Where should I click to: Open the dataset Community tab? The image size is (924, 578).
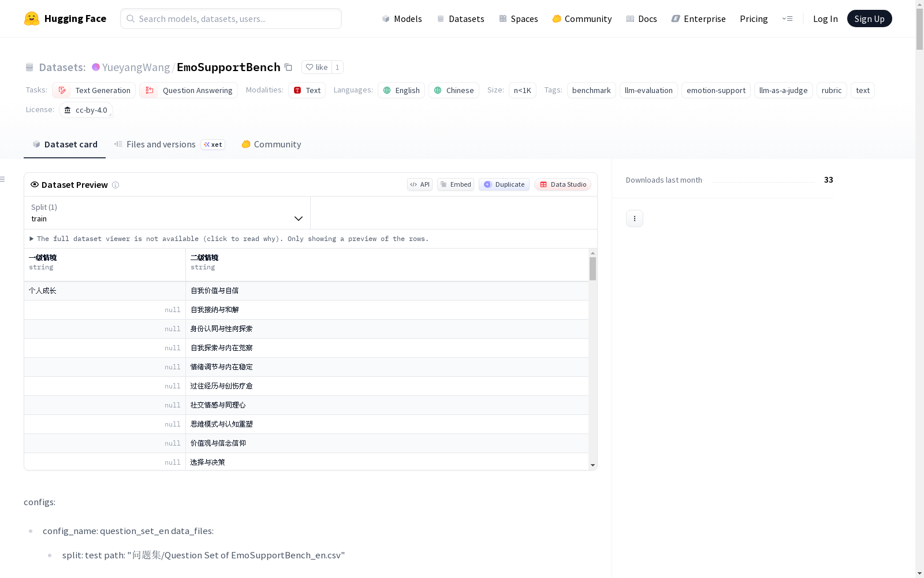click(271, 144)
